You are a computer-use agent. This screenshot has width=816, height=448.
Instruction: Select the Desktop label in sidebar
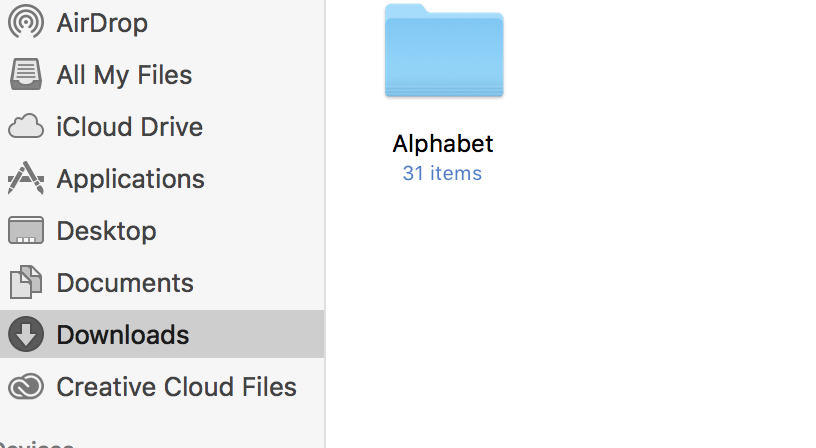point(106,231)
